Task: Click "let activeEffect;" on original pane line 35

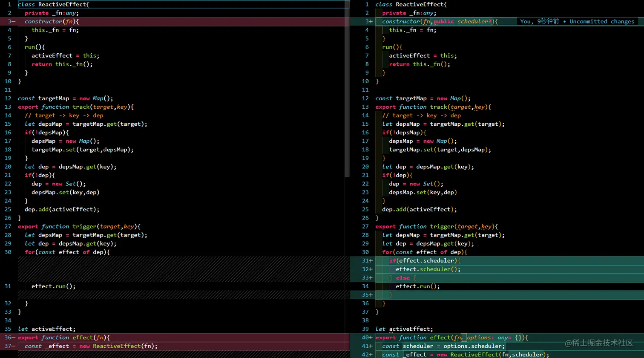Action: click(47, 329)
